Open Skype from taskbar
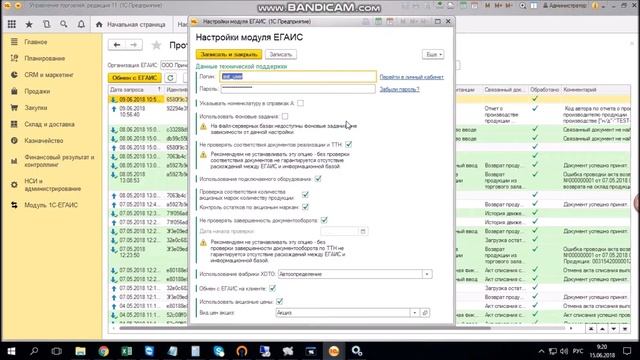 point(219,351)
